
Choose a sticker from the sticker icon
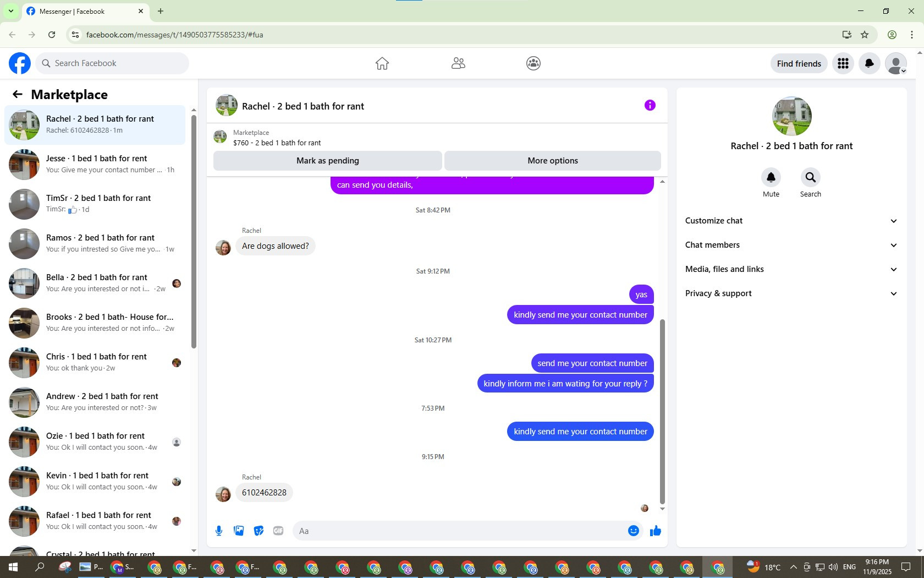click(x=258, y=531)
